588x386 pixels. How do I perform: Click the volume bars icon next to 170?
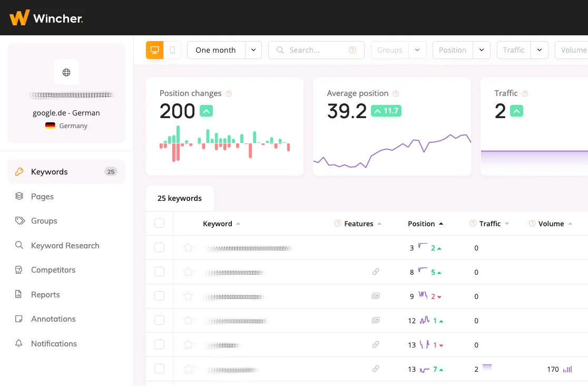pos(567,369)
